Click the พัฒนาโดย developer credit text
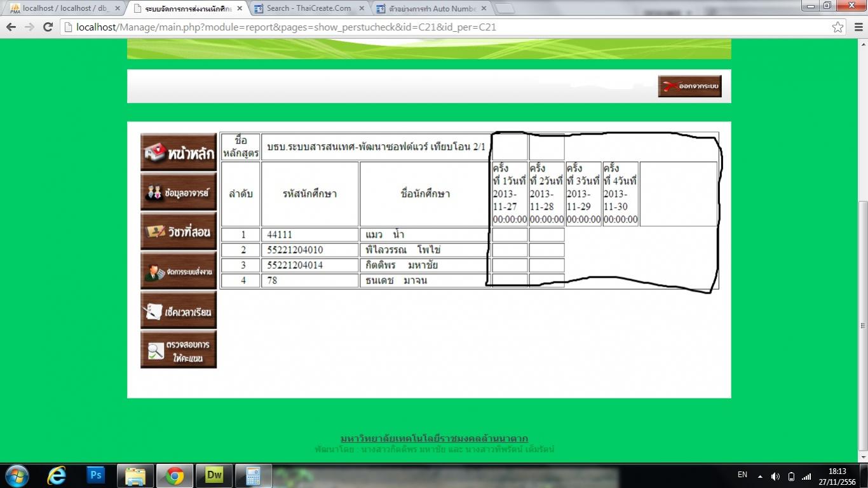This screenshot has width=868, height=488. (434, 449)
